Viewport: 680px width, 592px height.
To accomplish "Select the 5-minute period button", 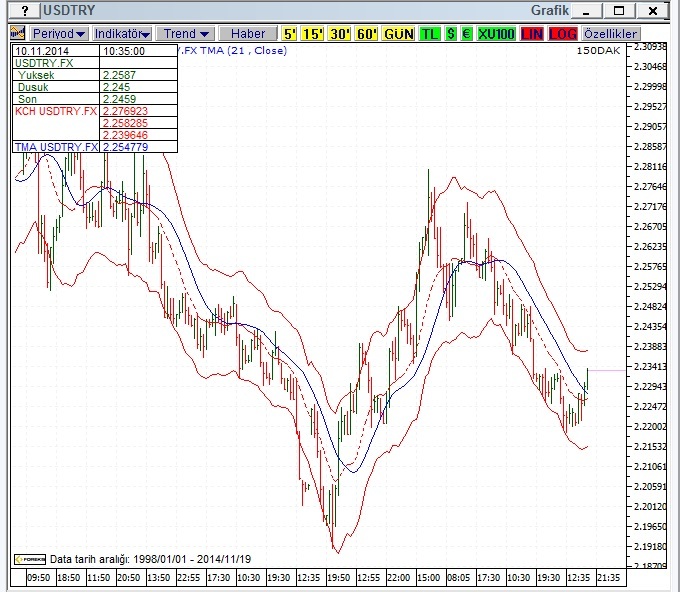I will tap(289, 33).
